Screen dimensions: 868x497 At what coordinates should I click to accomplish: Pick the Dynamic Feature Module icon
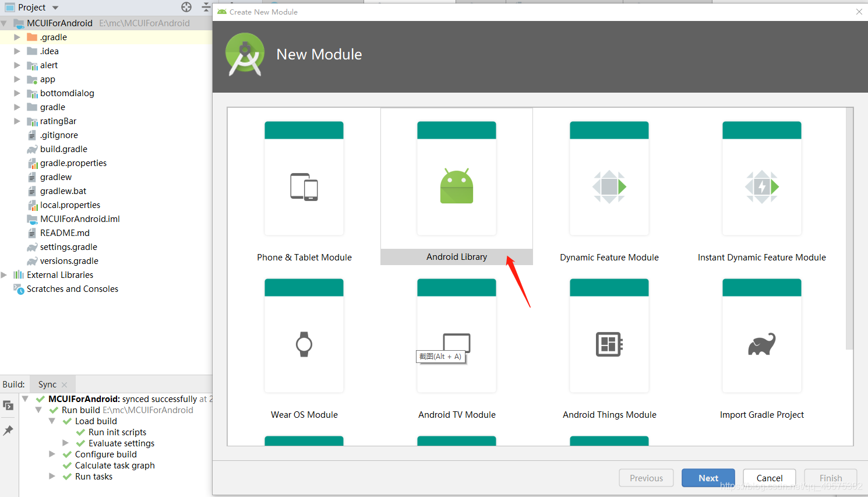coord(609,186)
